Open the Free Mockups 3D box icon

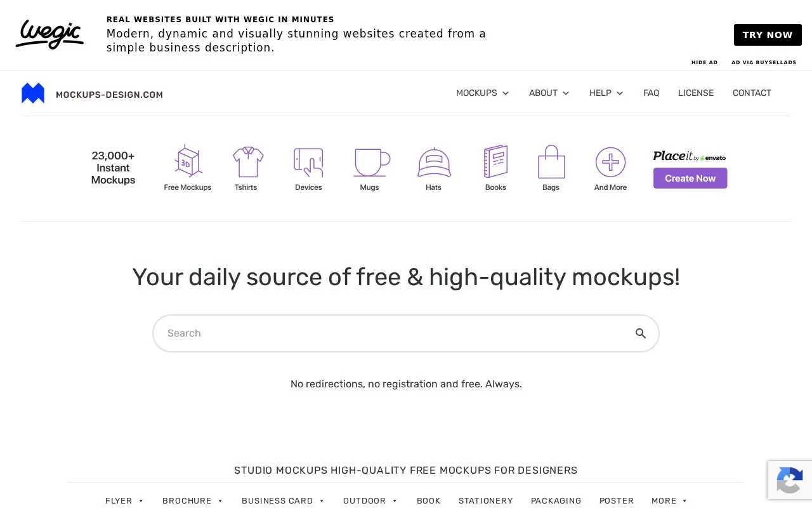(188, 161)
